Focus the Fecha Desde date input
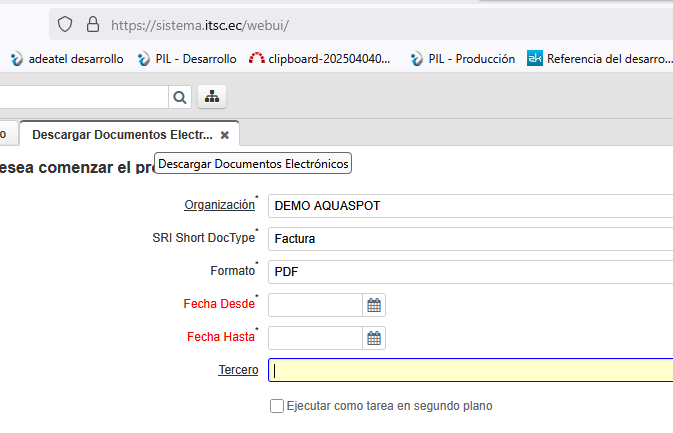Screen dimensions: 673x433 (314, 305)
